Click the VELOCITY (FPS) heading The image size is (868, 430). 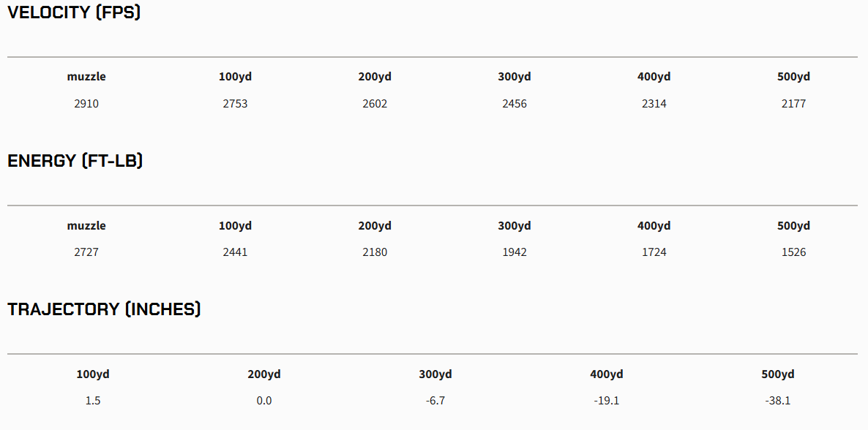(74, 12)
